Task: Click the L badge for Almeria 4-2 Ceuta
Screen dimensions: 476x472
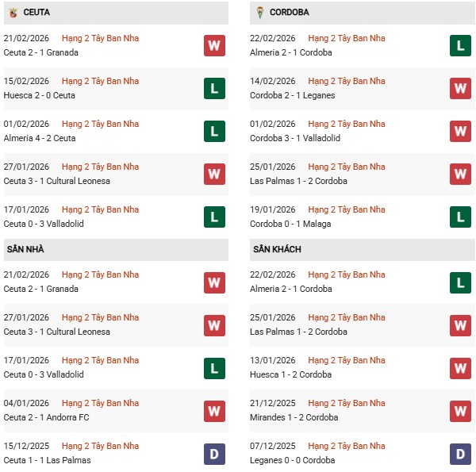Action: pos(214,131)
